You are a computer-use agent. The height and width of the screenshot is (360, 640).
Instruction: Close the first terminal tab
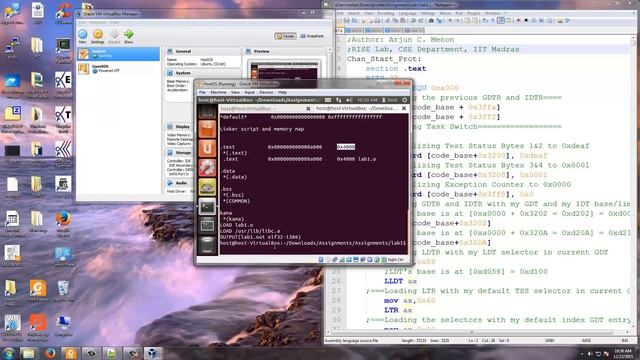[x=308, y=109]
